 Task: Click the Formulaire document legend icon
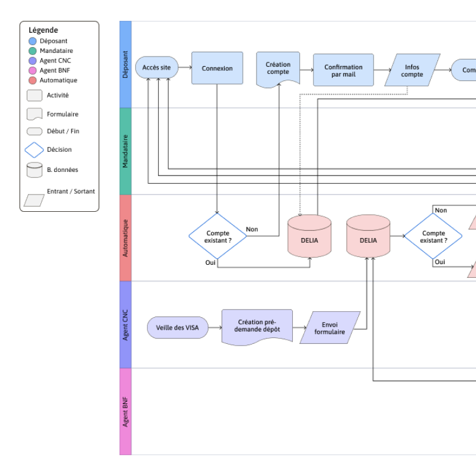click(35, 114)
